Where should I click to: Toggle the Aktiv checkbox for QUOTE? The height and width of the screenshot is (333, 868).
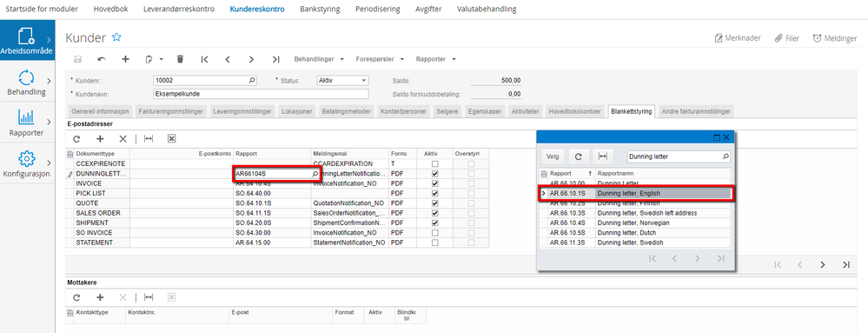click(434, 203)
